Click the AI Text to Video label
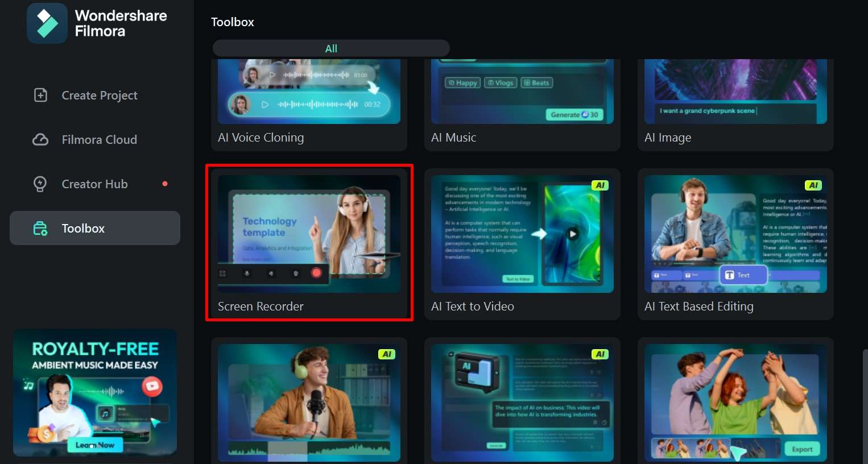The image size is (868, 464). (x=472, y=306)
